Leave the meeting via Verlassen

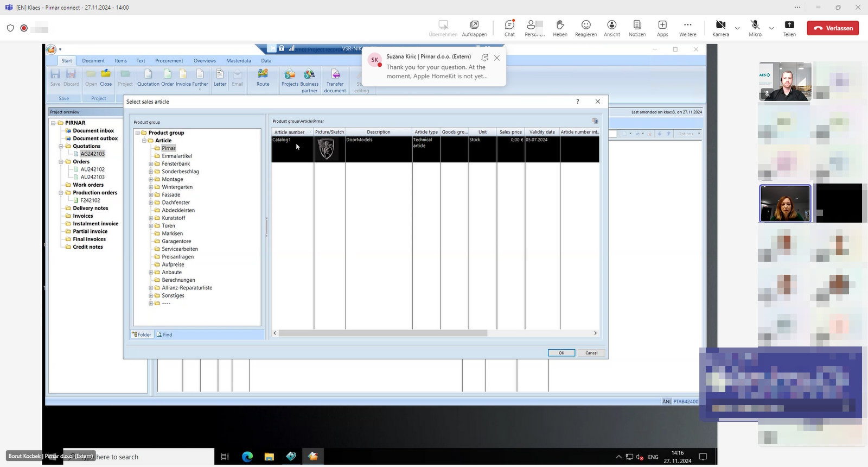pos(833,28)
